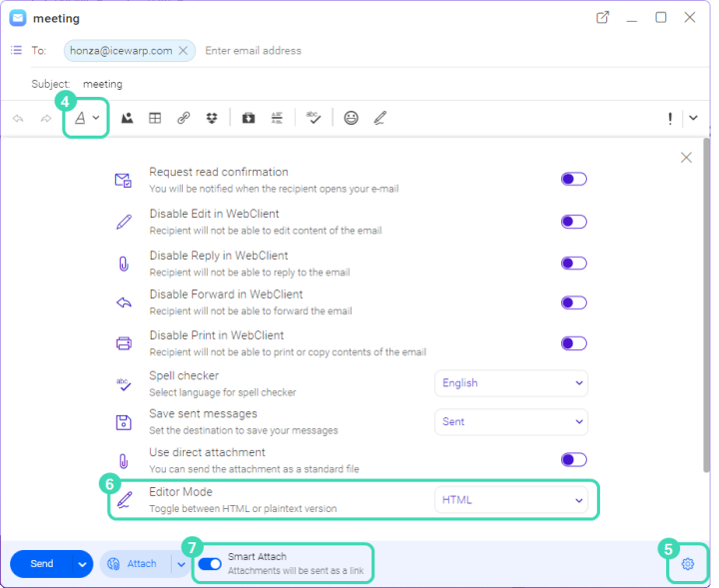This screenshot has height=588, width=719.
Task: Send the meeting email
Action: coord(41,564)
